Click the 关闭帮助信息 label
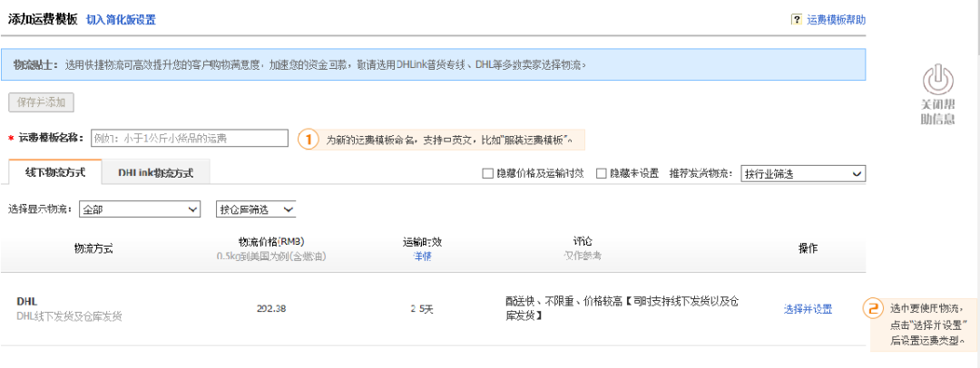Viewport: 980px width, 368px height. 937,111
